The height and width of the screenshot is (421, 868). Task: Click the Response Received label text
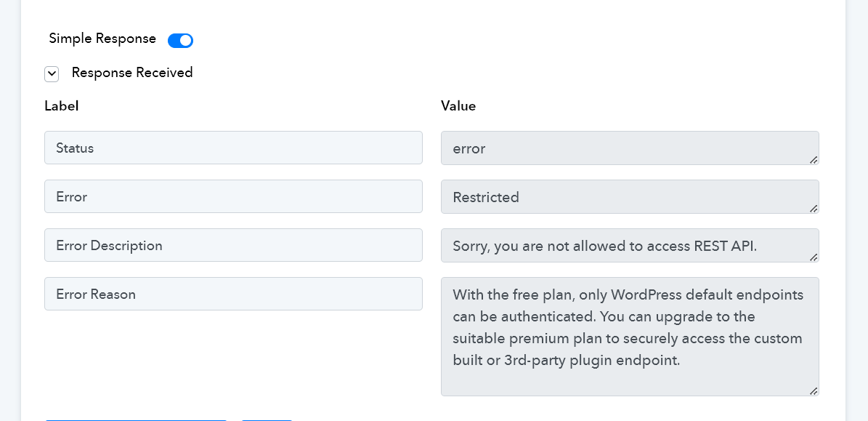point(132,73)
